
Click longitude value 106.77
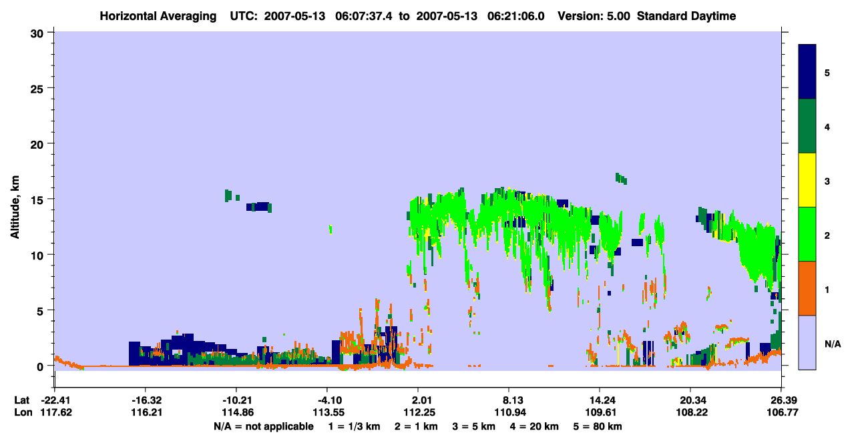coord(781,412)
